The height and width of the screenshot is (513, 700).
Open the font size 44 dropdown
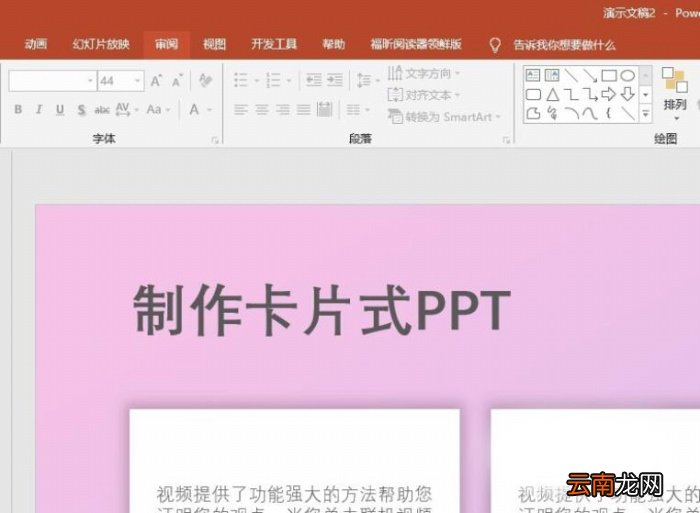pyautogui.click(x=138, y=81)
